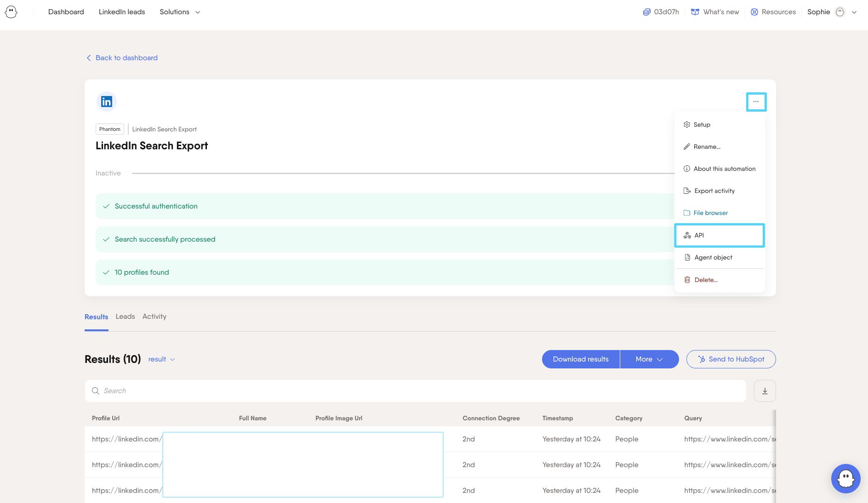Click the PhantomBuster ghost logo
Viewport: 868px width, 503px height.
pos(11,12)
